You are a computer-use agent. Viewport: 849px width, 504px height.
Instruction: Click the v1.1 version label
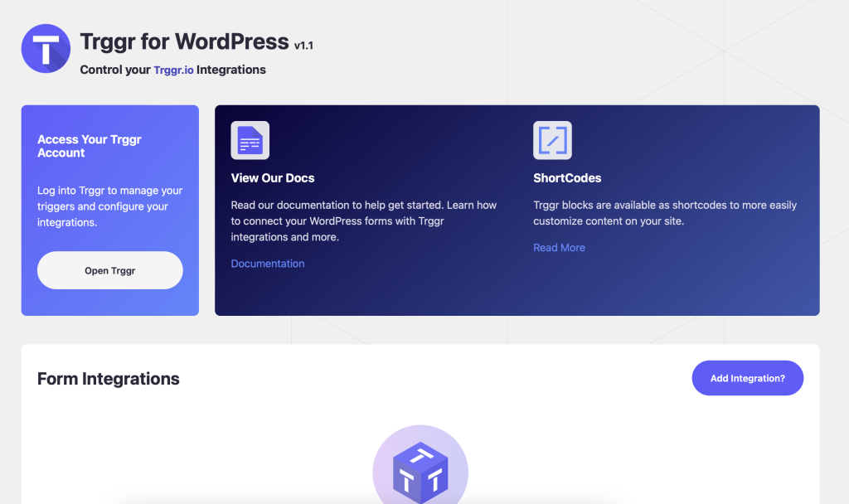point(303,46)
